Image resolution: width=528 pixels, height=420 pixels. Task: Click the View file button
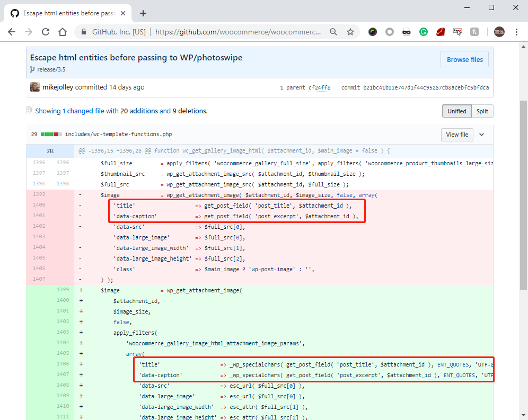click(x=457, y=135)
